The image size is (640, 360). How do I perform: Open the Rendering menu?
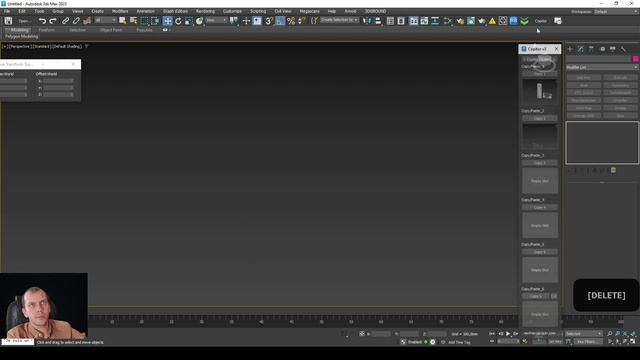pyautogui.click(x=205, y=11)
